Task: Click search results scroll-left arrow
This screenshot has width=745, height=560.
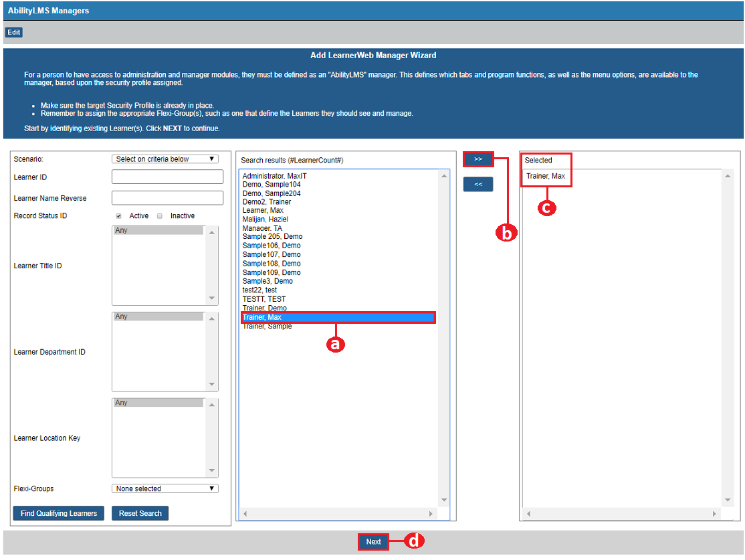Action: [x=245, y=513]
